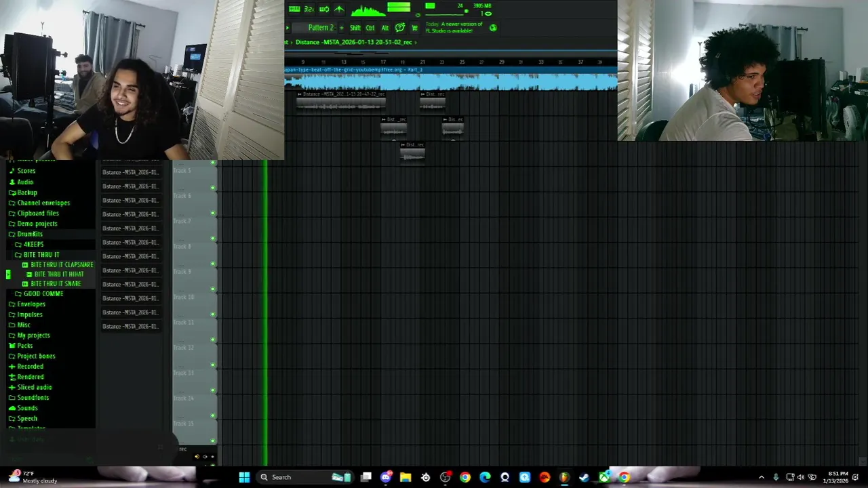Open the newer version of FL Studio notice
Screen dimensions: 868x488
pyautogui.click(x=454, y=27)
